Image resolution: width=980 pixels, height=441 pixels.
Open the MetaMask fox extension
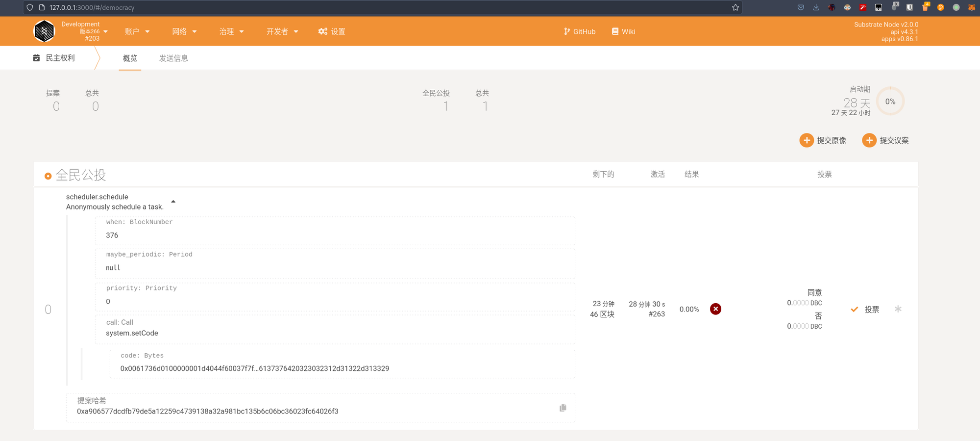971,7
